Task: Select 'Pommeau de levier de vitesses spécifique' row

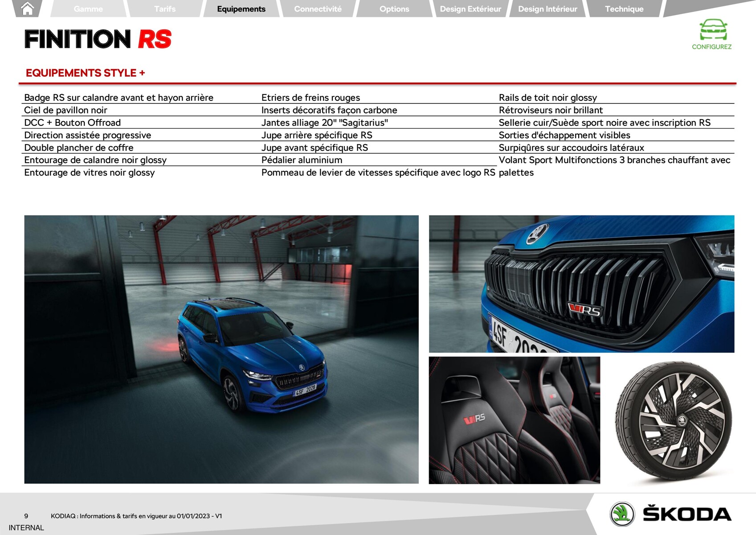Action: tap(378, 173)
